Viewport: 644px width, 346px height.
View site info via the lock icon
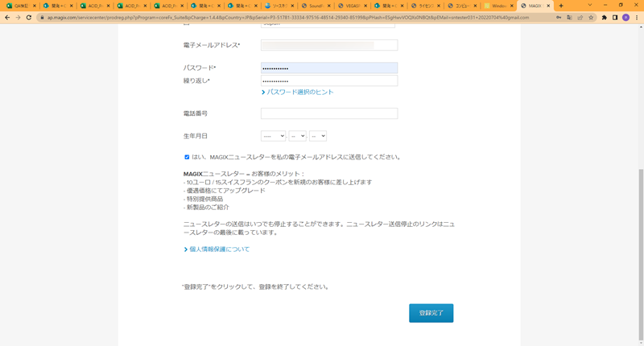click(42, 18)
